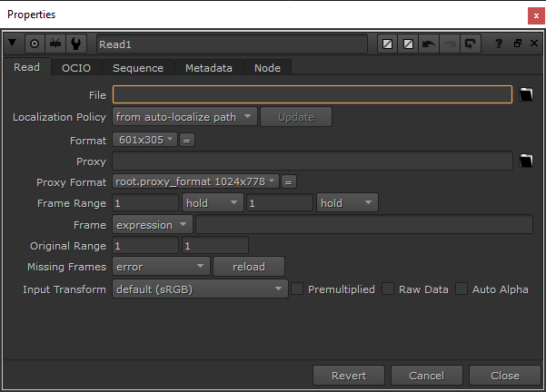Screen dimensions: 546x392
Task: Click the expression button next to Proxy Format
Action: tap(289, 181)
